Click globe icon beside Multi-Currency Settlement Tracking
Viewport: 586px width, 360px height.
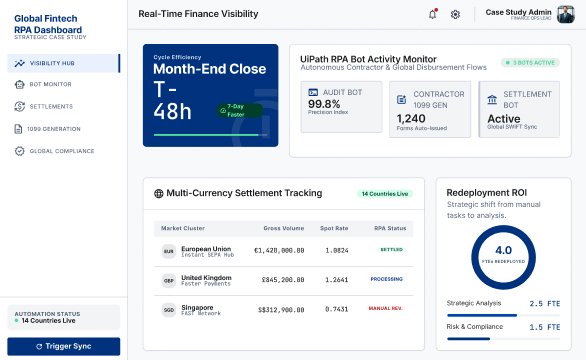point(158,194)
